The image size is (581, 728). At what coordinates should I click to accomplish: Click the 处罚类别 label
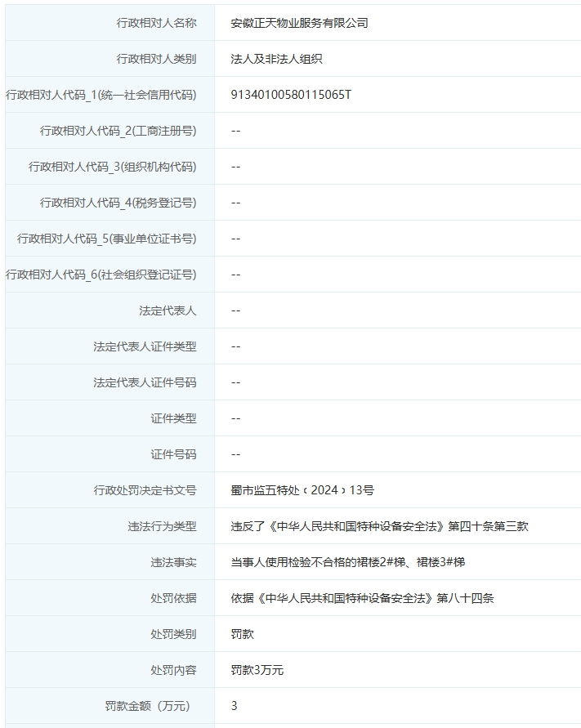(x=173, y=634)
